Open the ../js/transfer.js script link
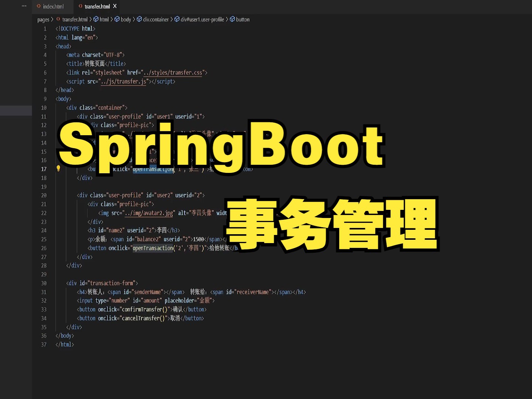 (x=124, y=82)
